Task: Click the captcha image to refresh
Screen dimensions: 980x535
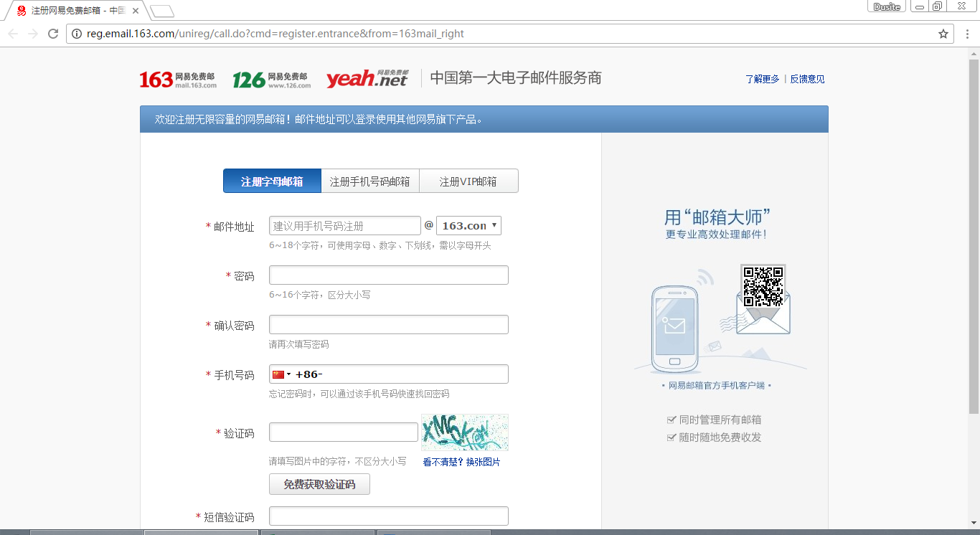Action: 465,432
